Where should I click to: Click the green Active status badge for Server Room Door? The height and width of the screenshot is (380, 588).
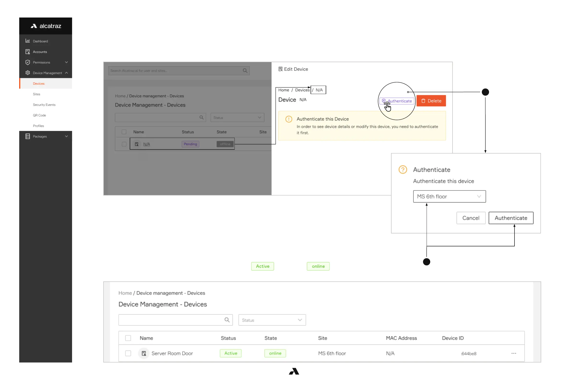click(x=231, y=353)
